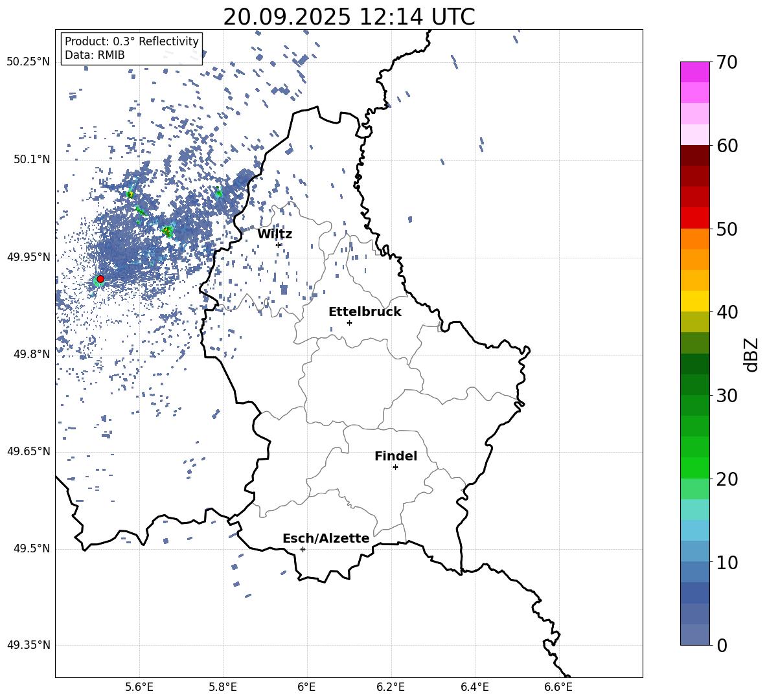
Task: Click the 6°E longitude label
Action: pyautogui.click(x=306, y=687)
